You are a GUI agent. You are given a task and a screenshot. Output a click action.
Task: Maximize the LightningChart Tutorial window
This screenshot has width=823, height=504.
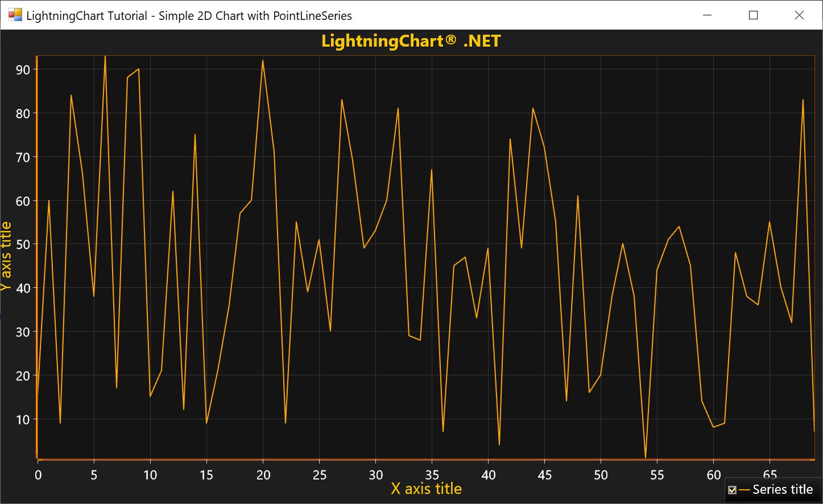(754, 15)
